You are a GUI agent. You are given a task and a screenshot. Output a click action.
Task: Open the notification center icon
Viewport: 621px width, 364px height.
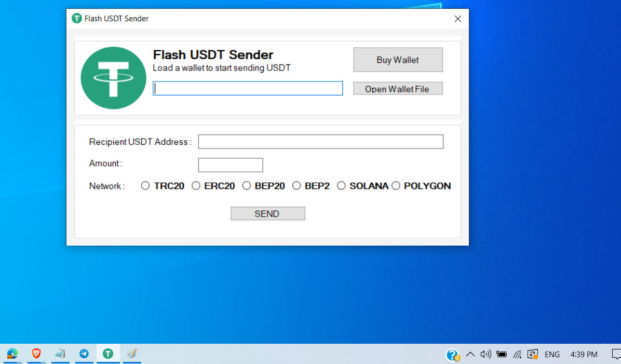[x=616, y=354]
